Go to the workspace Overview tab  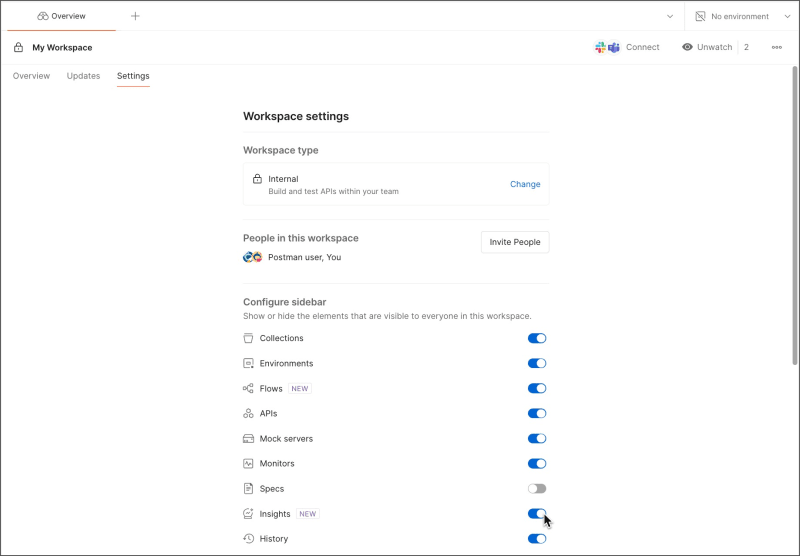(31, 76)
